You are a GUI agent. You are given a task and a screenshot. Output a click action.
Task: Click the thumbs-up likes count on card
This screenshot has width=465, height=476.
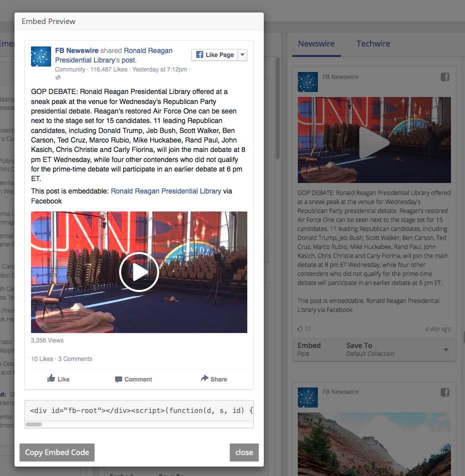(304, 328)
